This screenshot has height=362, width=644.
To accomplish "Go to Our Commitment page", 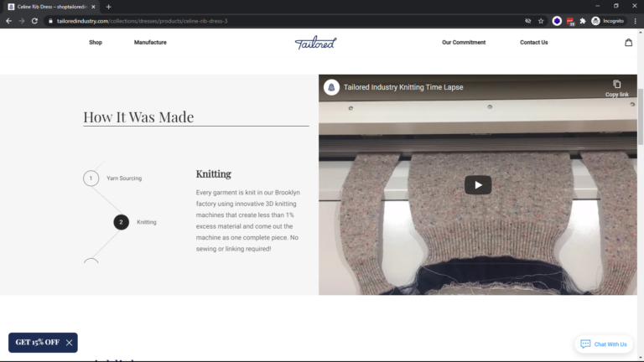I will [x=464, y=43].
